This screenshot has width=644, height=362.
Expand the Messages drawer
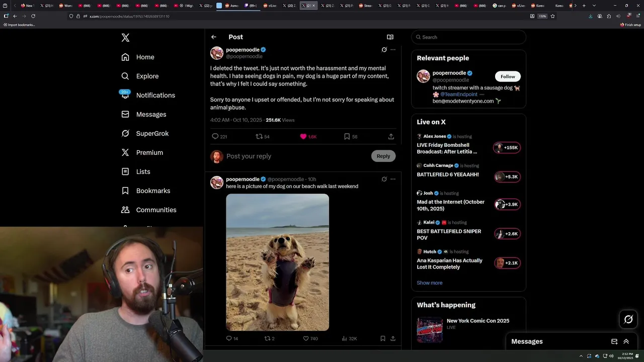tap(626, 341)
